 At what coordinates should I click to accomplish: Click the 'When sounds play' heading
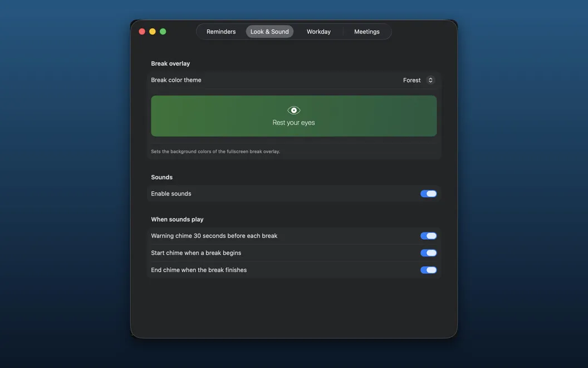pyautogui.click(x=177, y=219)
